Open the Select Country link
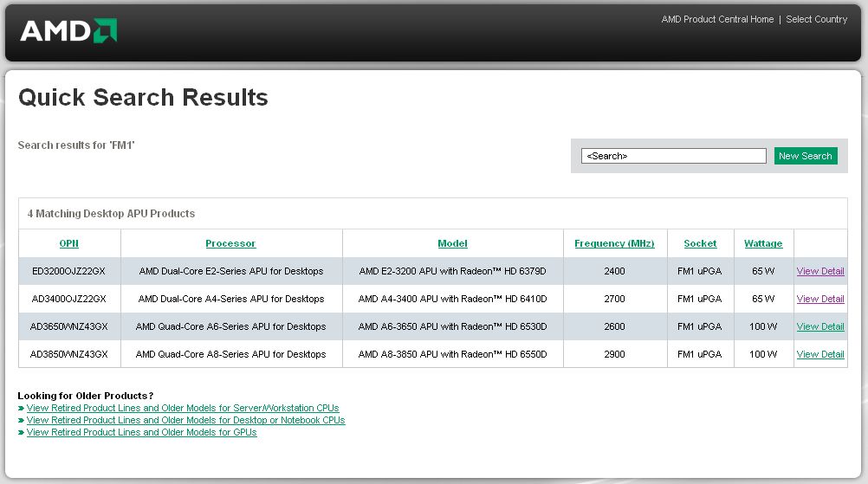This screenshot has width=868, height=484. (x=817, y=19)
